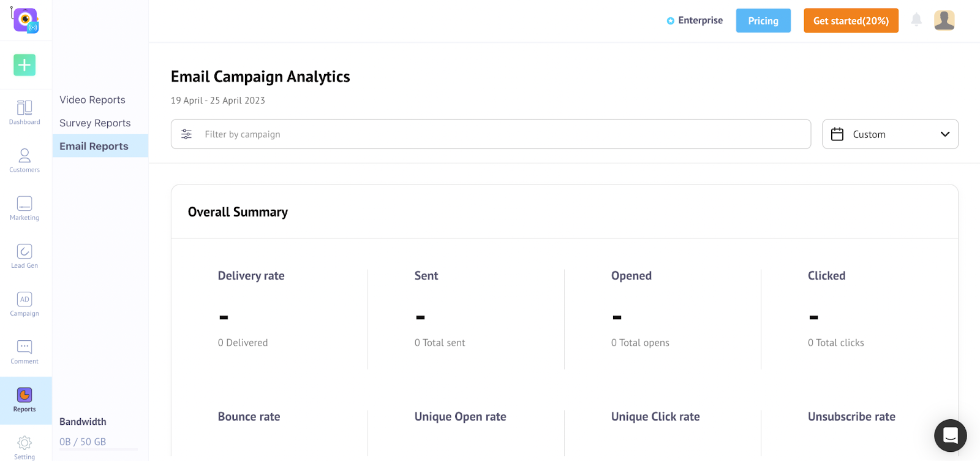980x461 pixels.
Task: Open the Lead Gen sidebar icon
Action: [24, 256]
